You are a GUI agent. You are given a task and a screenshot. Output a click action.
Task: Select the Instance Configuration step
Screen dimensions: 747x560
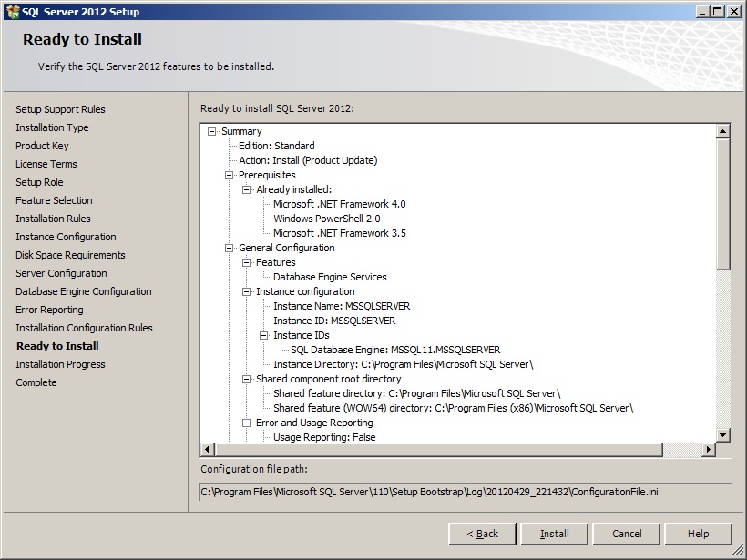point(66,237)
